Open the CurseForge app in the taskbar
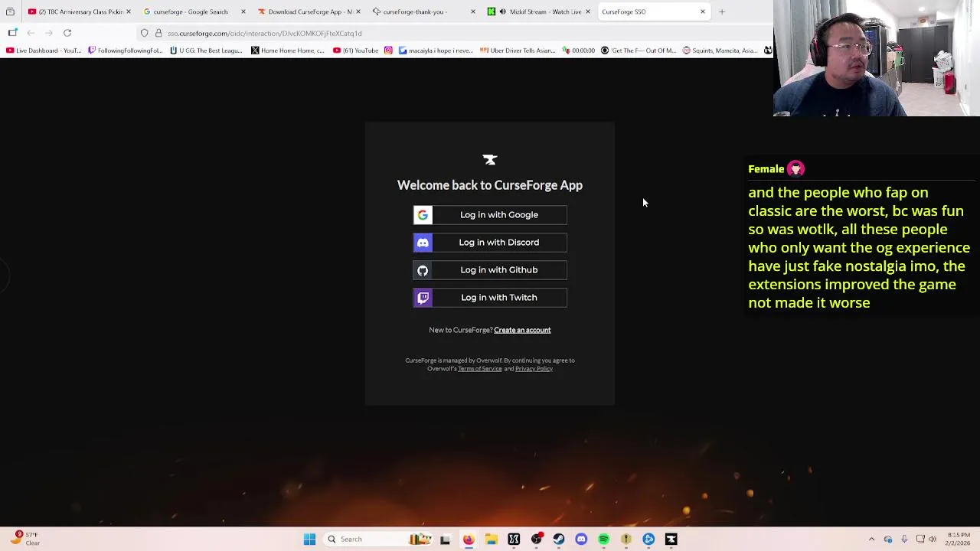 (671, 540)
